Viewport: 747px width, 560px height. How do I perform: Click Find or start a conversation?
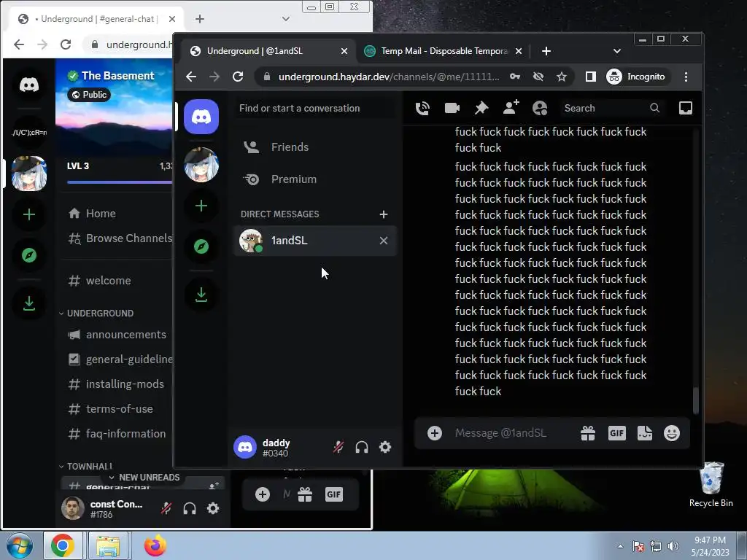(315, 108)
